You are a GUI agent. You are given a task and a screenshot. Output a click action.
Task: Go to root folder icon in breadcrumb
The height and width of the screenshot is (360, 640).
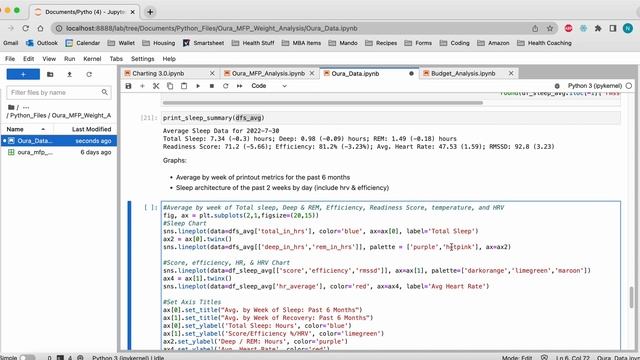click(11, 107)
